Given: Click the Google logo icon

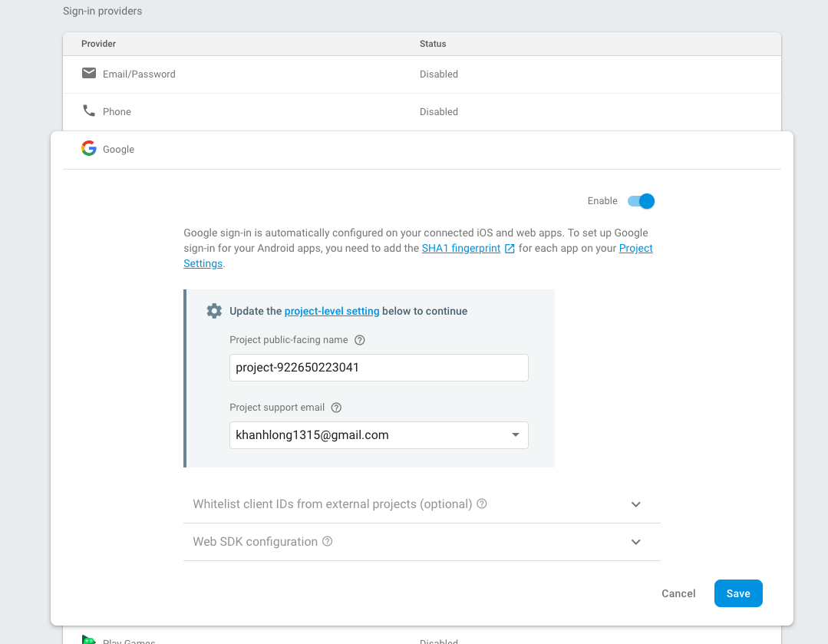Looking at the screenshot, I should pos(89,149).
